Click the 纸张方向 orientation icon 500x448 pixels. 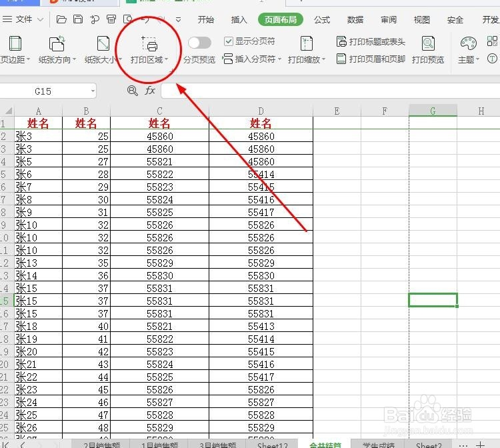(x=57, y=43)
